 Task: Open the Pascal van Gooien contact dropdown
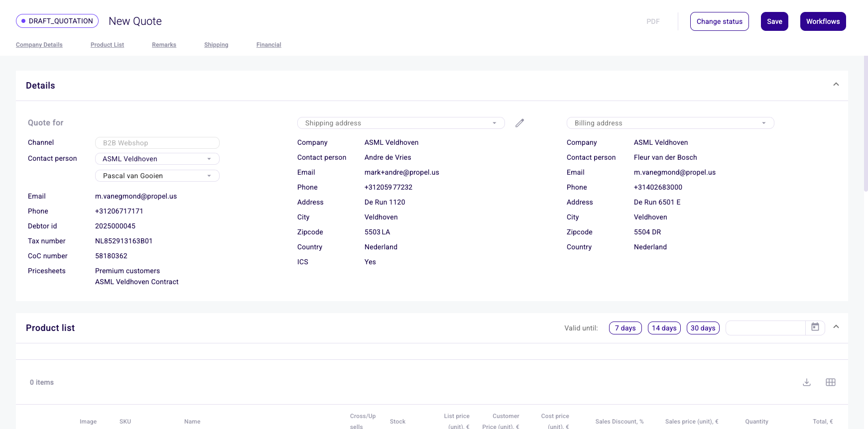coord(157,176)
